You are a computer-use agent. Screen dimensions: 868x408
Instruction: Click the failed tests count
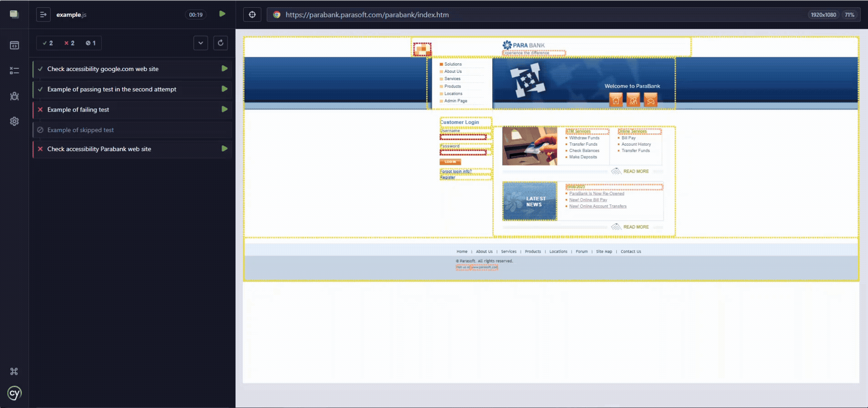coord(69,43)
